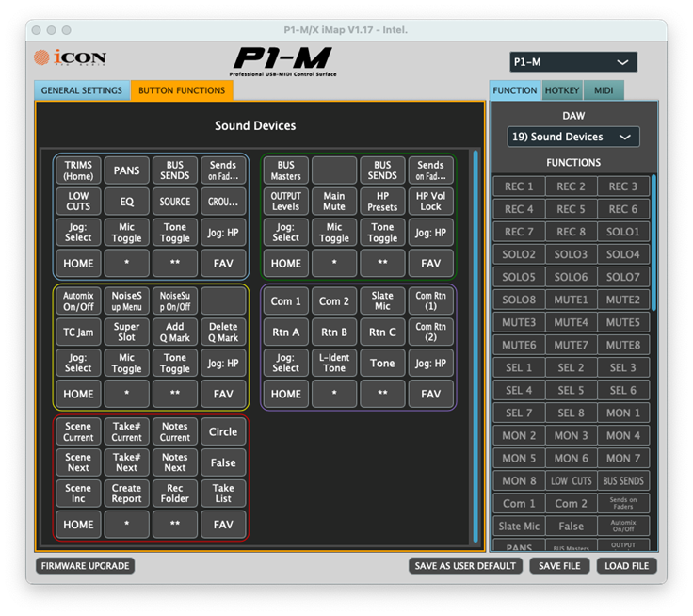Pick MUTE4 from the functions list
This screenshot has width=693, height=616.
click(x=571, y=322)
